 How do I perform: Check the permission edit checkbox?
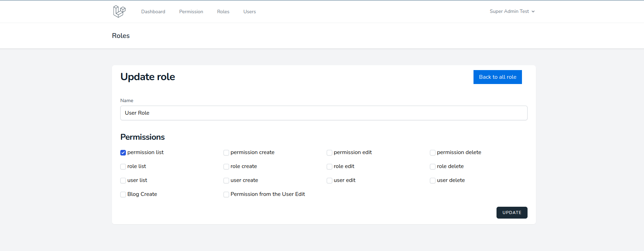329,153
